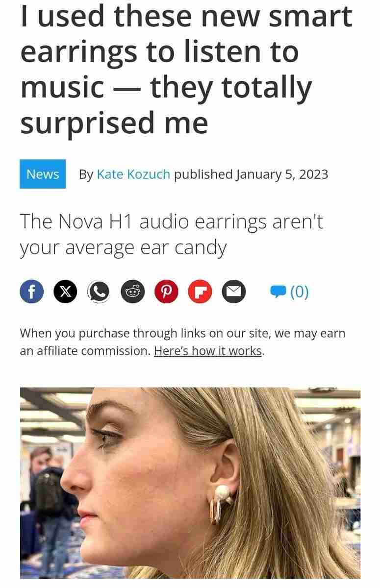
Task: Open comments via the blue speech bubble
Action: coord(278,293)
